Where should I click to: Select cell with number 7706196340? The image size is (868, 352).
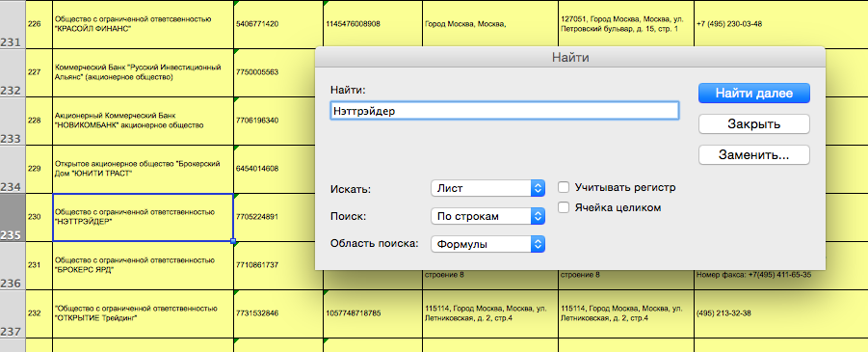point(274,122)
